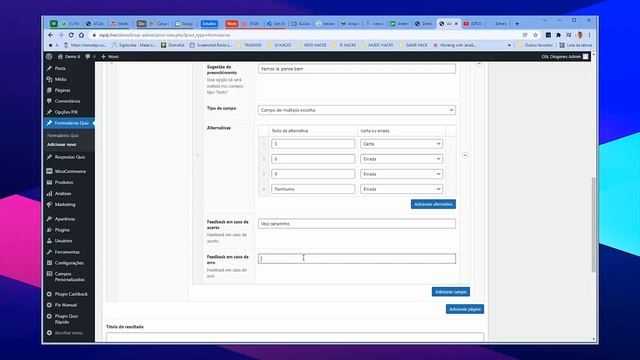Click the comments bubble in admin bar
The image size is (640, 360).
click(88, 56)
